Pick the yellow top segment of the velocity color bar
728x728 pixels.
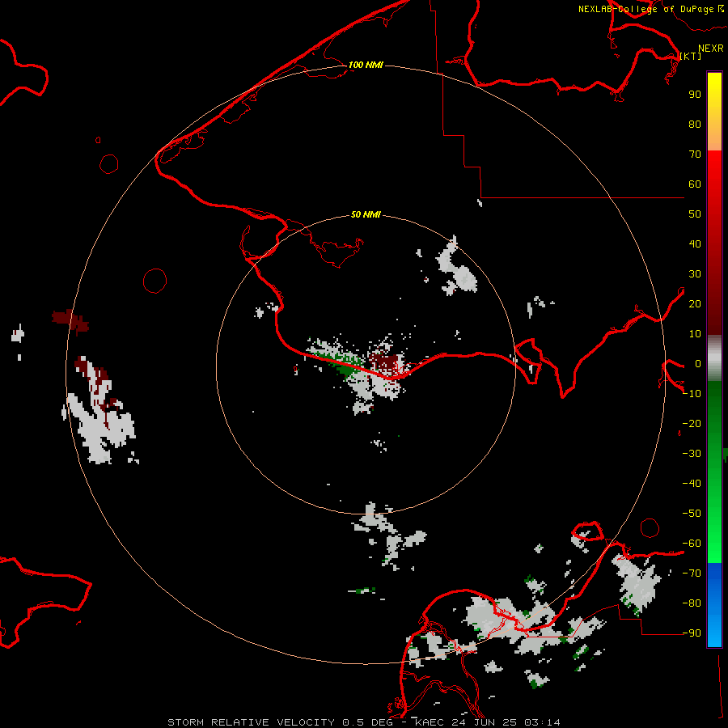[x=714, y=112]
